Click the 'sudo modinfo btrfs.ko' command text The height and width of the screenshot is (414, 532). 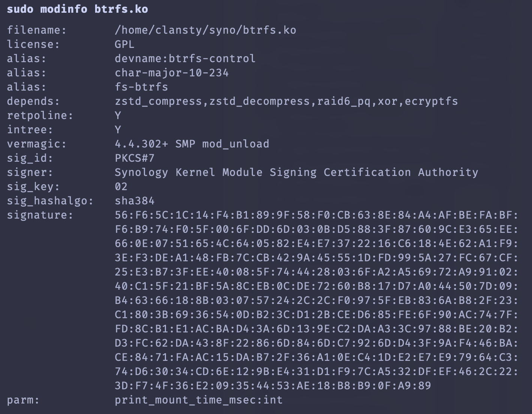(77, 9)
